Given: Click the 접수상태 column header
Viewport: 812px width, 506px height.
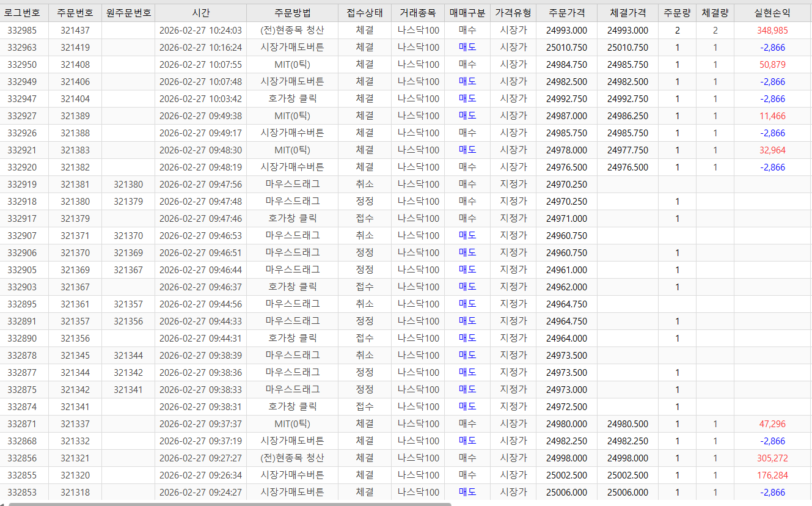Looking at the screenshot, I should [x=365, y=12].
